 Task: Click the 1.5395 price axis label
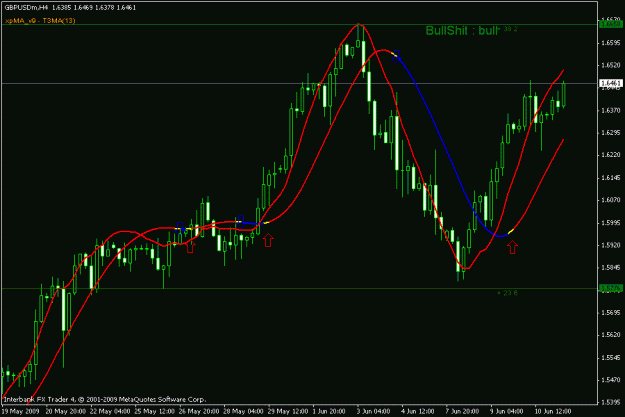point(611,402)
